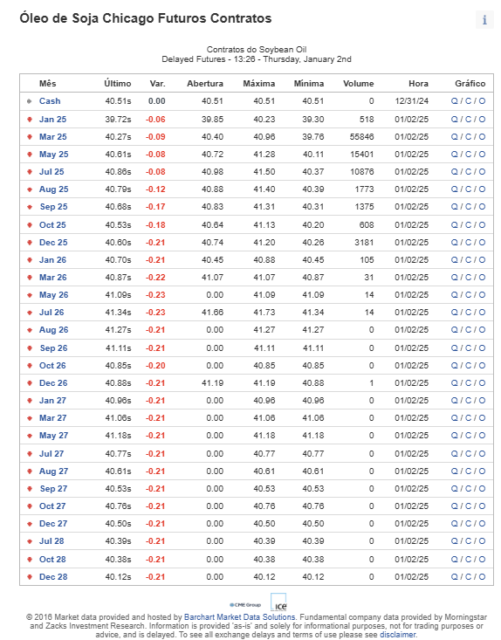Open the Q quote link for Oct 28
Viewport: 501px width, 640px height.
(454, 559)
